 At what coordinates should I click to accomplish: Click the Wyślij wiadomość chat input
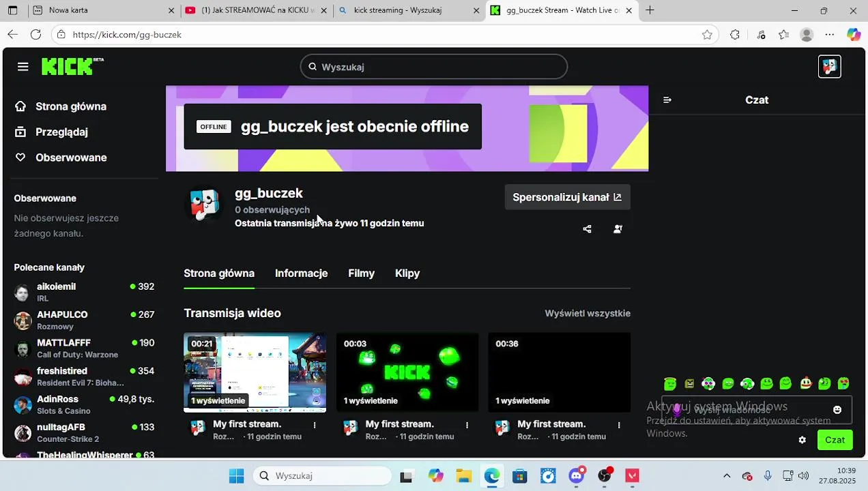(757, 410)
